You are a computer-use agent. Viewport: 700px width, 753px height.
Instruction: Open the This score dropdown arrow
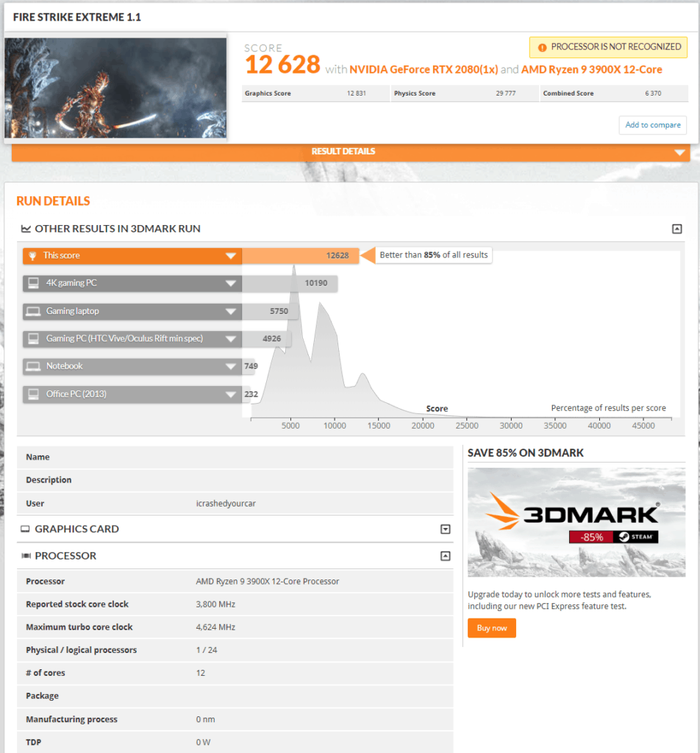pyautogui.click(x=231, y=256)
